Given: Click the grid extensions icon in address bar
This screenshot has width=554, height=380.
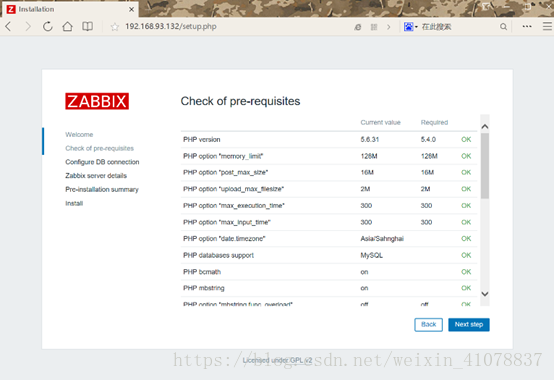Looking at the screenshot, I should click(x=374, y=27).
